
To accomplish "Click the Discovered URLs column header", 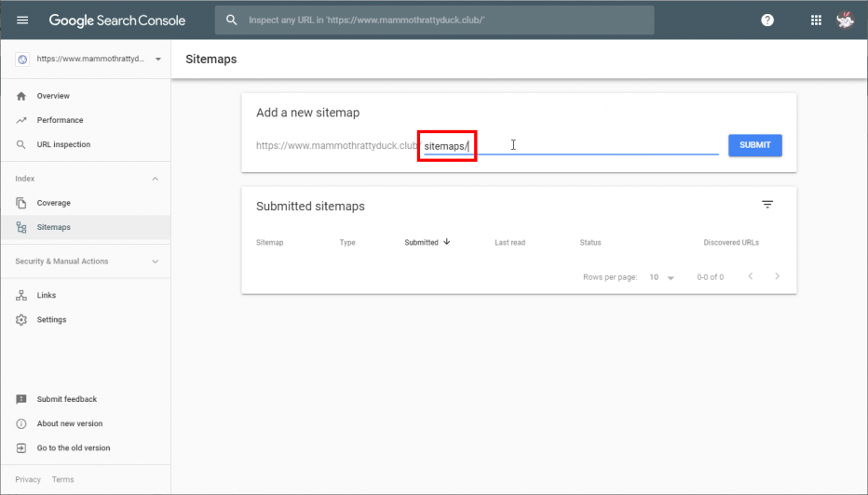I will (x=731, y=242).
